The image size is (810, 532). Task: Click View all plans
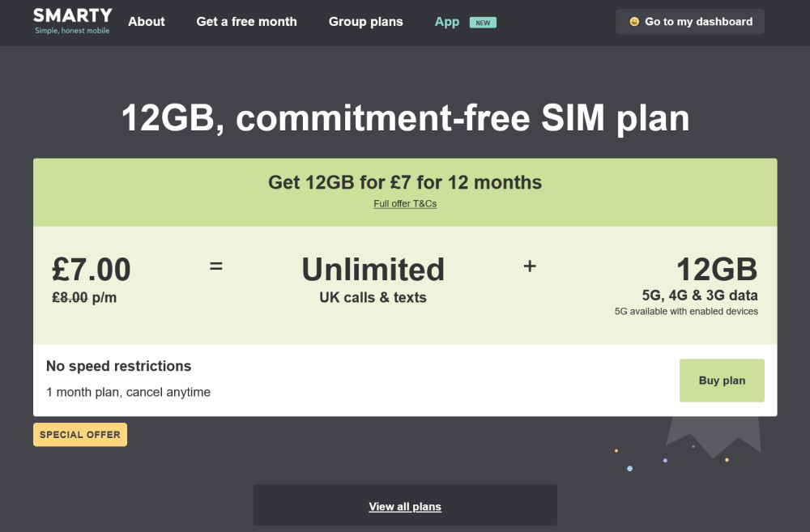405,505
